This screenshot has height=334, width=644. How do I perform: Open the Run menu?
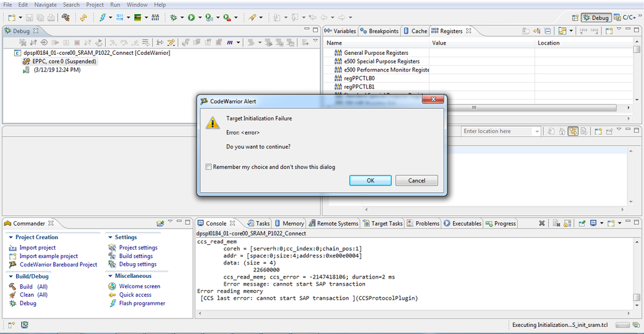pos(115,5)
